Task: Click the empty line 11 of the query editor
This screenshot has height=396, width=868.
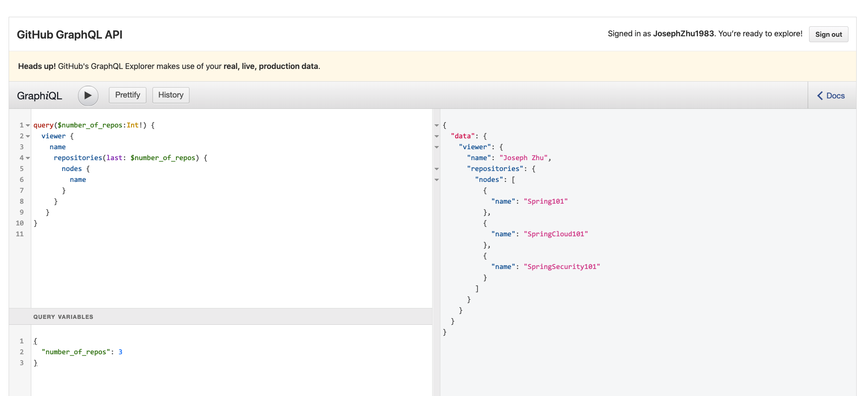Action: [x=231, y=234]
